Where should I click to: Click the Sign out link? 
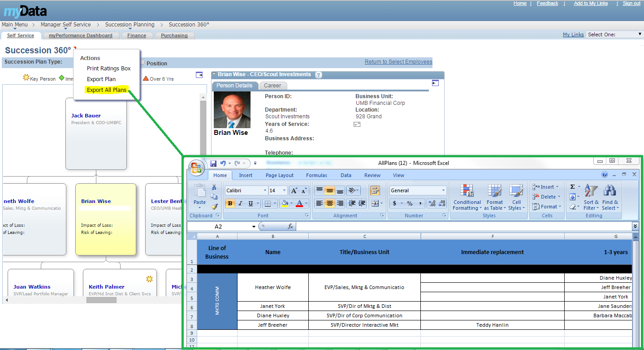pyautogui.click(x=631, y=3)
